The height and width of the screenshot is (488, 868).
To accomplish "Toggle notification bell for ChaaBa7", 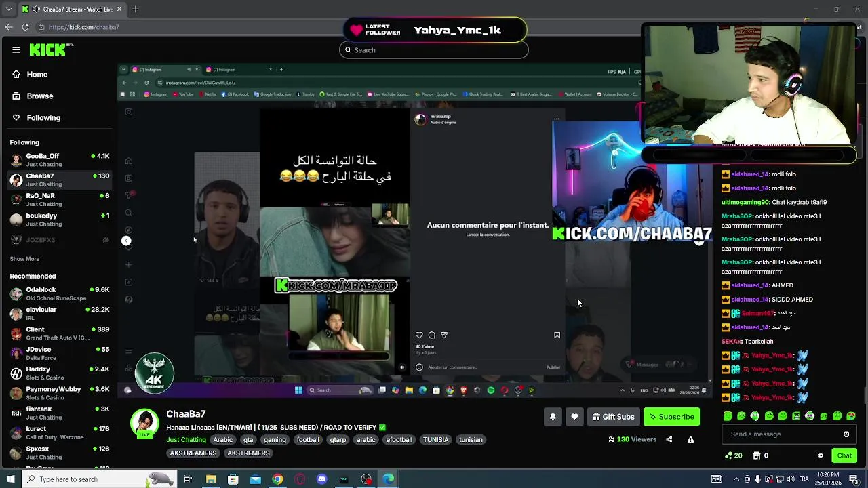I will point(553,417).
